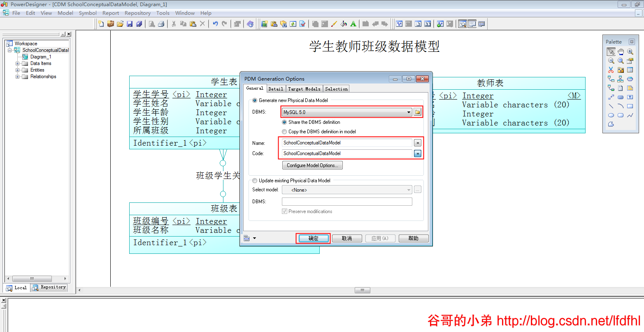644x332 pixels.
Task: Toggle the equals button beside Name field
Action: (x=417, y=143)
